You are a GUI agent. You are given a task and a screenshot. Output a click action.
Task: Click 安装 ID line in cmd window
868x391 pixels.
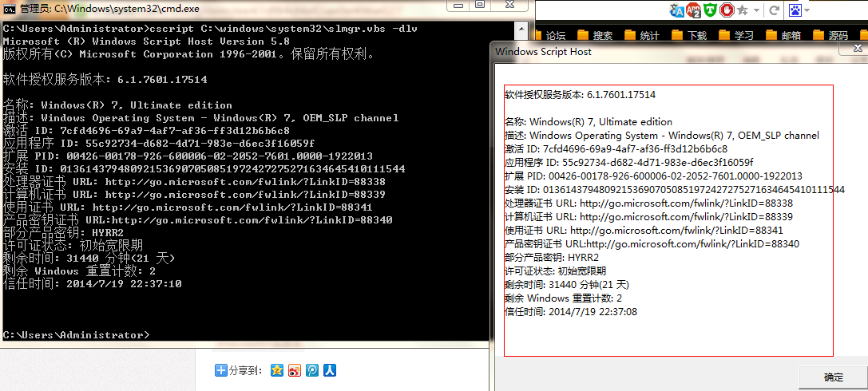pos(204,168)
